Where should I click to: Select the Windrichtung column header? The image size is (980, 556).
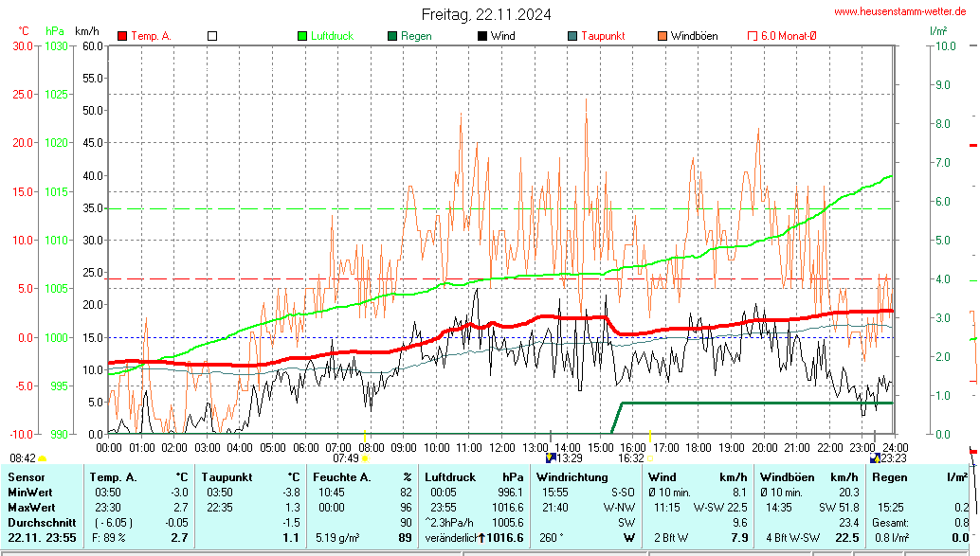pyautogui.click(x=572, y=477)
